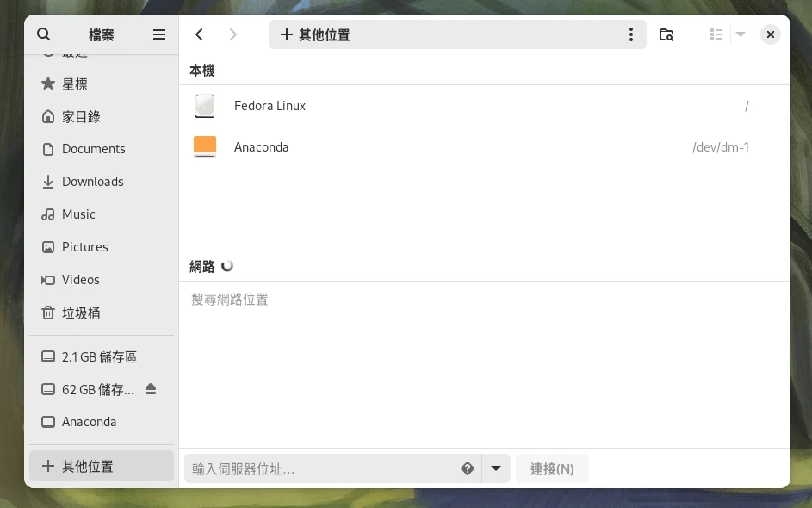Eject the 62 GB storage volume

[x=151, y=389]
